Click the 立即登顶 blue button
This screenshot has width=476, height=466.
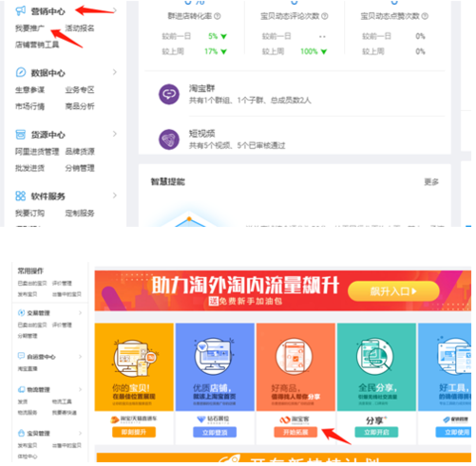point(215,432)
